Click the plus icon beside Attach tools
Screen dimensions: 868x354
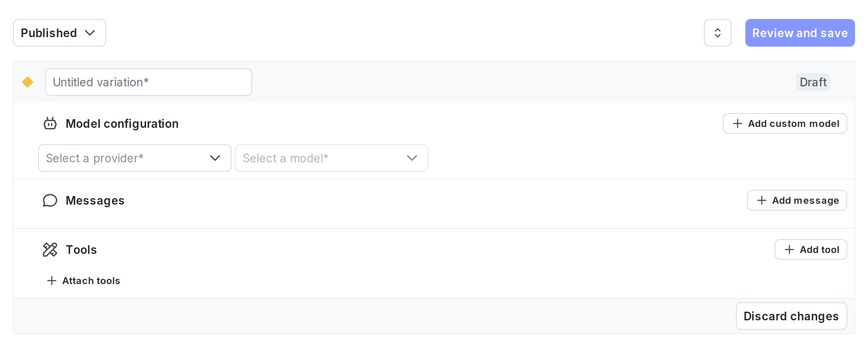pos(51,281)
